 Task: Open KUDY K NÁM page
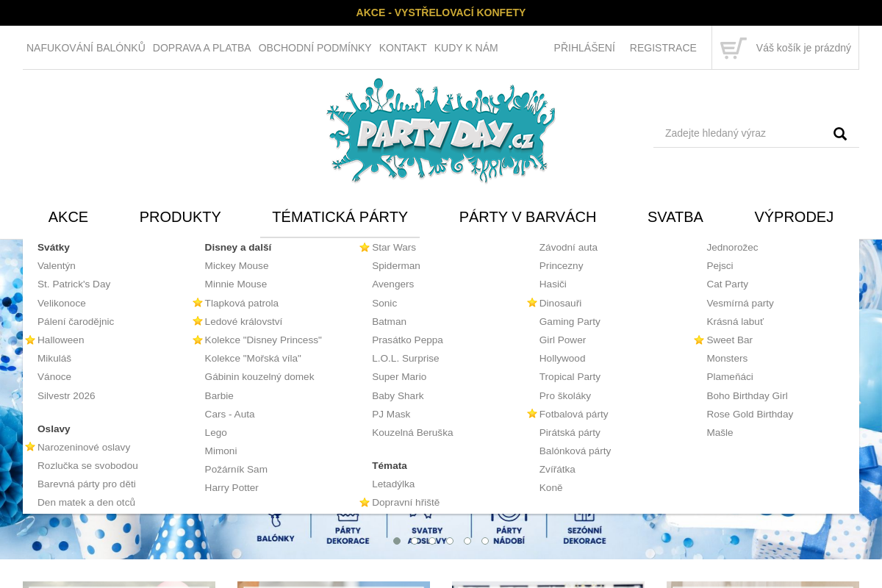466,48
